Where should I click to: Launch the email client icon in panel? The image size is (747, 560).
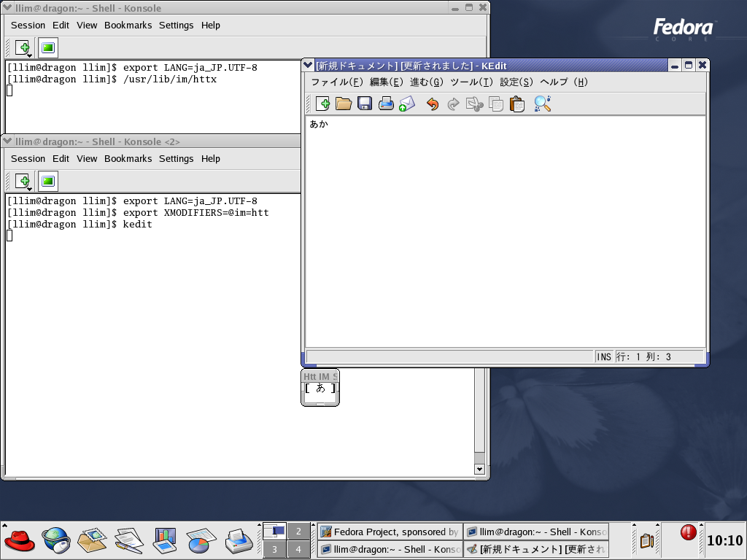(x=93, y=540)
